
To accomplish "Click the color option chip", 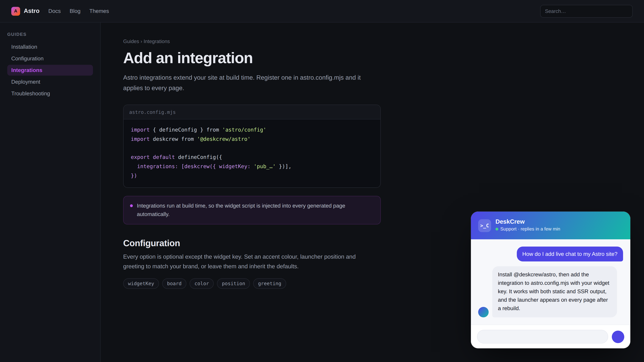I will (x=201, y=284).
